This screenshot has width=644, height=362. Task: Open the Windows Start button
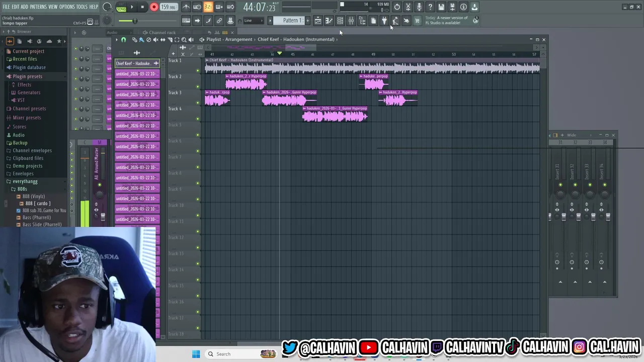[x=196, y=354]
